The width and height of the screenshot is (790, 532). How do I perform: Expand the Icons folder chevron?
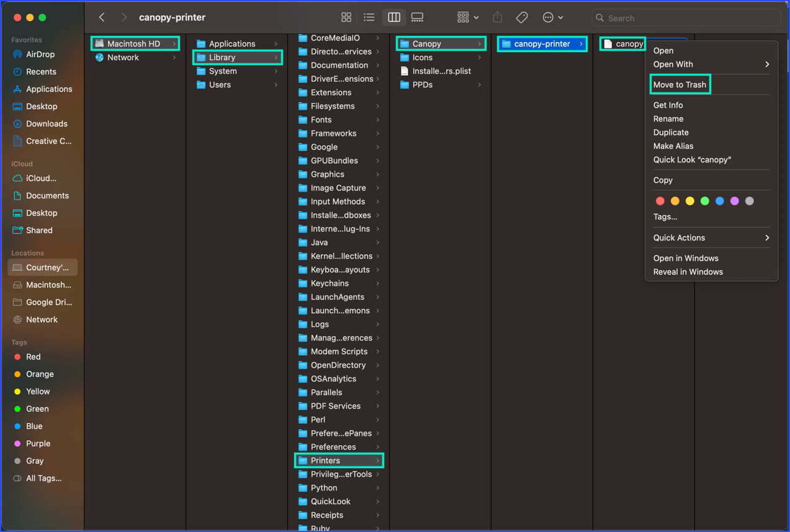479,57
